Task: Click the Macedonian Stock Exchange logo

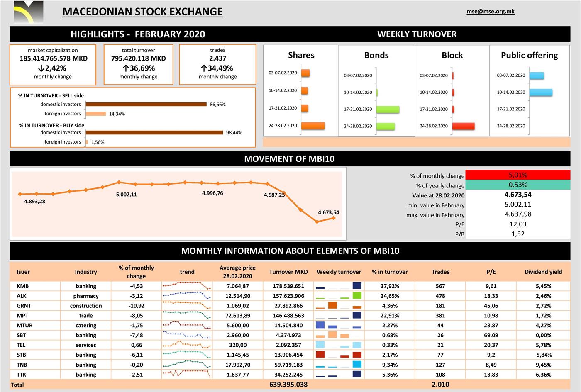Action: coord(28,12)
